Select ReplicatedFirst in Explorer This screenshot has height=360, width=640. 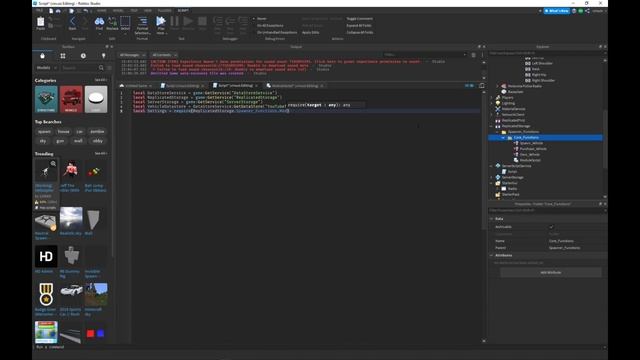pos(513,120)
